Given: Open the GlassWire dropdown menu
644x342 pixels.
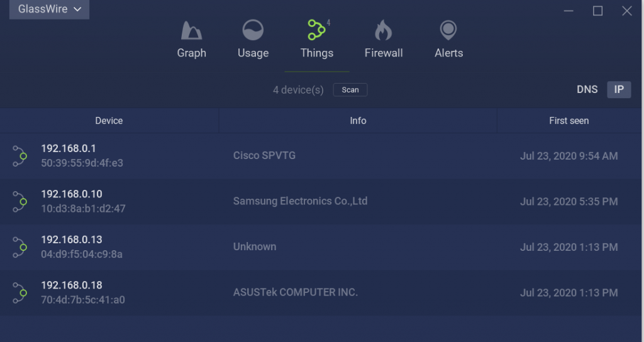Looking at the screenshot, I should pos(49,9).
